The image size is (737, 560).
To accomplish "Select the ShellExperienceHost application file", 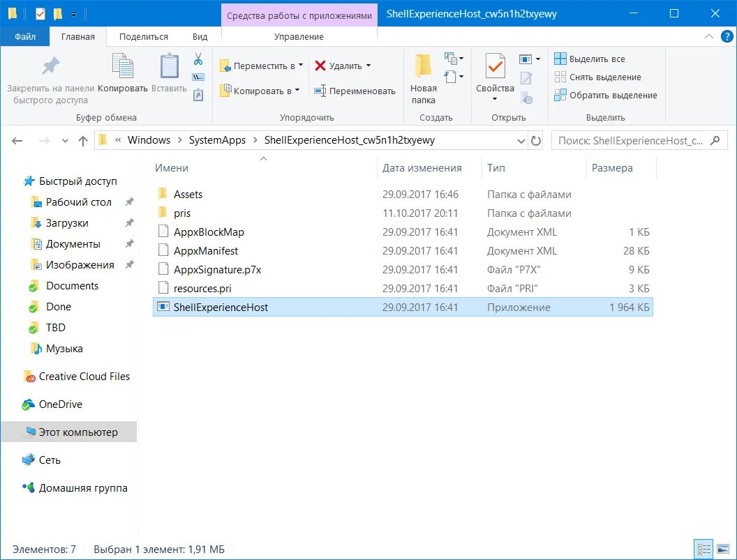I will click(403, 307).
